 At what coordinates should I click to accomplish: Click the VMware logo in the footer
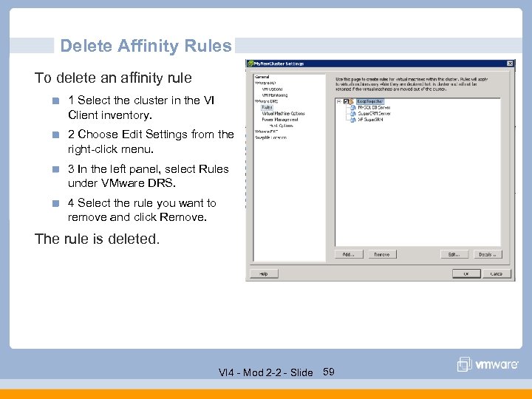click(488, 364)
